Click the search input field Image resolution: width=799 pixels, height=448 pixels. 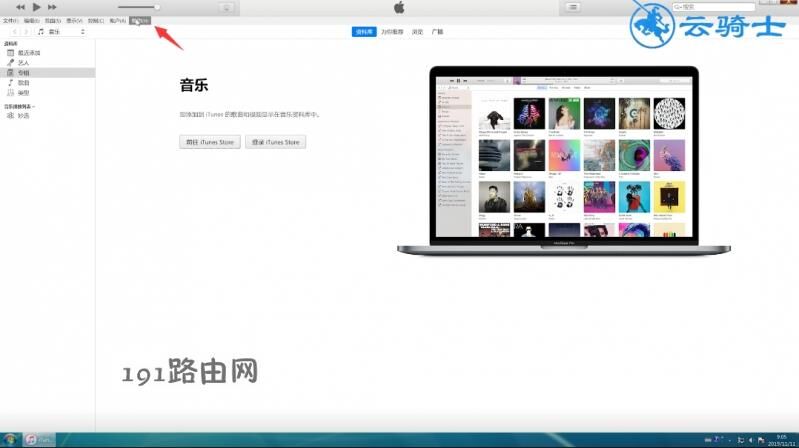pos(713,7)
